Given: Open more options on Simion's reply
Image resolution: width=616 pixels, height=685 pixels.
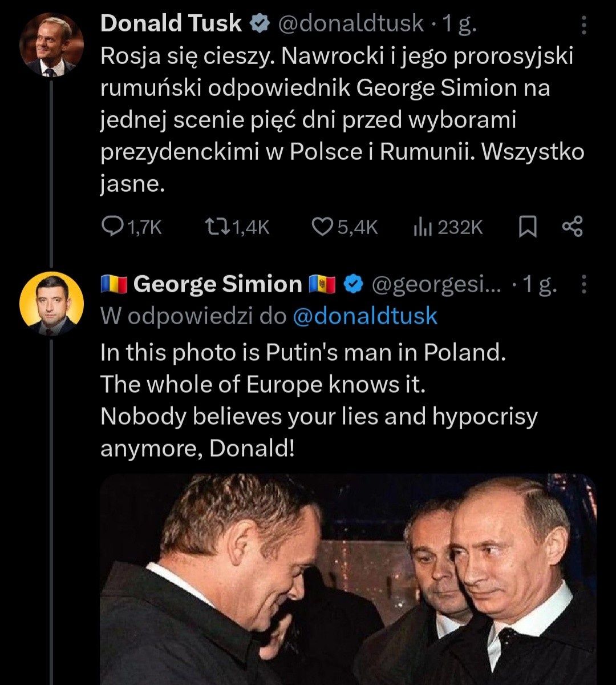Looking at the screenshot, I should point(583,284).
